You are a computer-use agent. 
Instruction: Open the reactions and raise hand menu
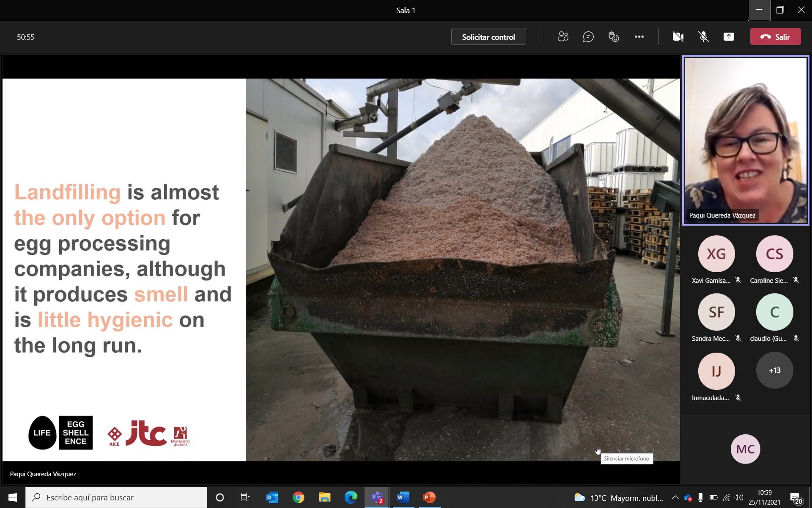[x=614, y=37]
